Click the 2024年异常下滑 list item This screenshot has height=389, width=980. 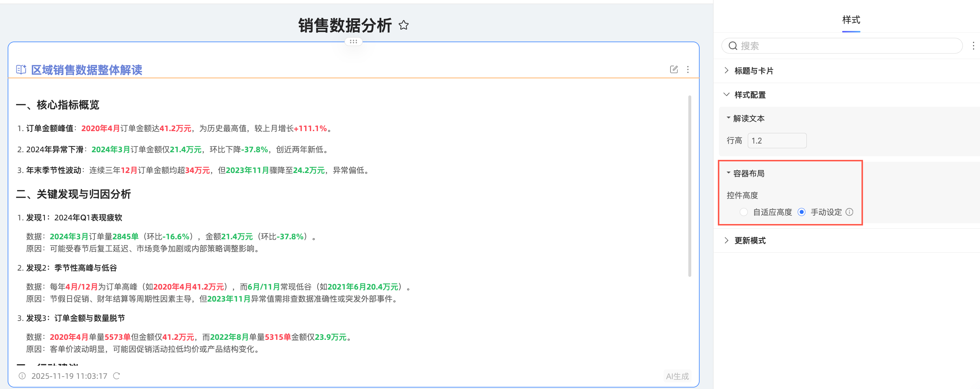(x=173, y=149)
